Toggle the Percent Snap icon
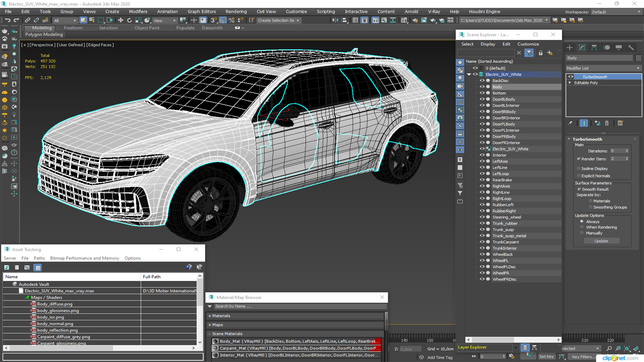 [x=231, y=20]
